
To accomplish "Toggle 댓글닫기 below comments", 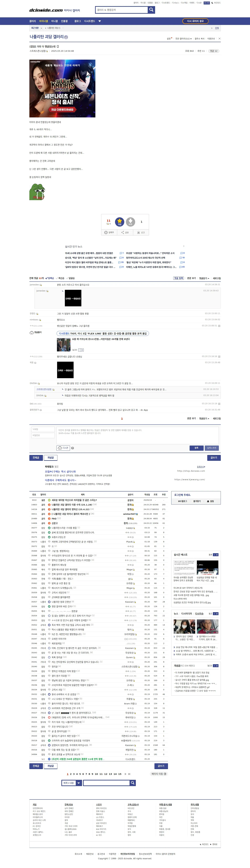I will [x=204, y=418].
